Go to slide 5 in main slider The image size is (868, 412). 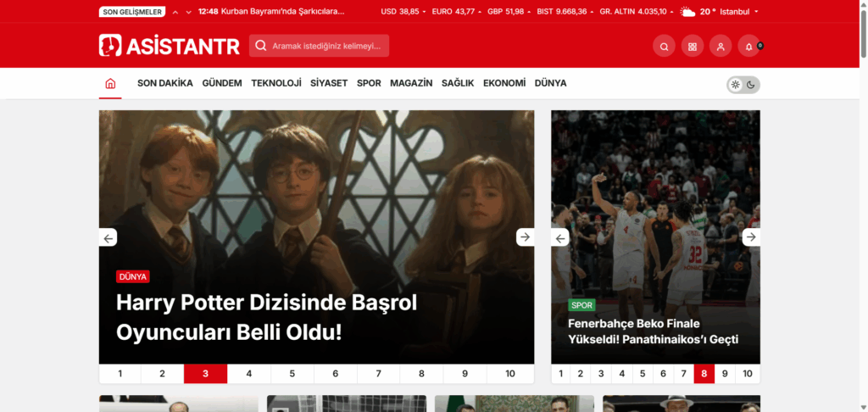[x=292, y=374]
